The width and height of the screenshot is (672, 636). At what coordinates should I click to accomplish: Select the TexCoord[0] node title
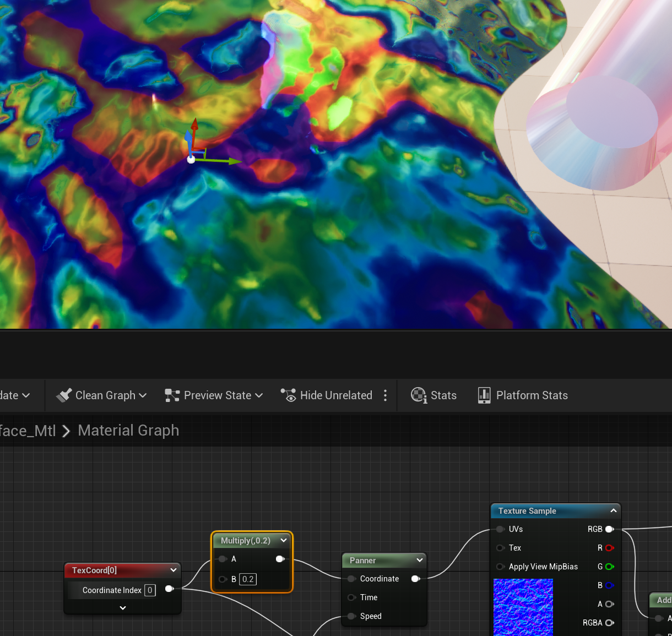[94, 570]
